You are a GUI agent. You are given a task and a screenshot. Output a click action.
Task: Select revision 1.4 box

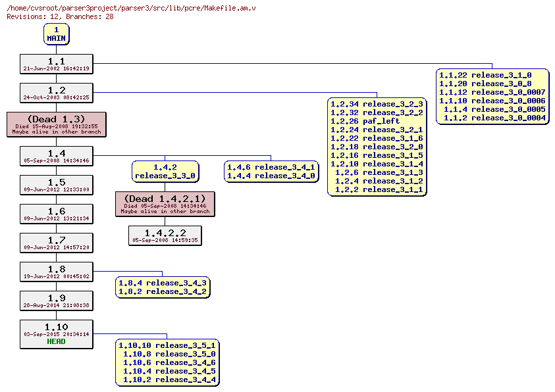click(x=57, y=156)
